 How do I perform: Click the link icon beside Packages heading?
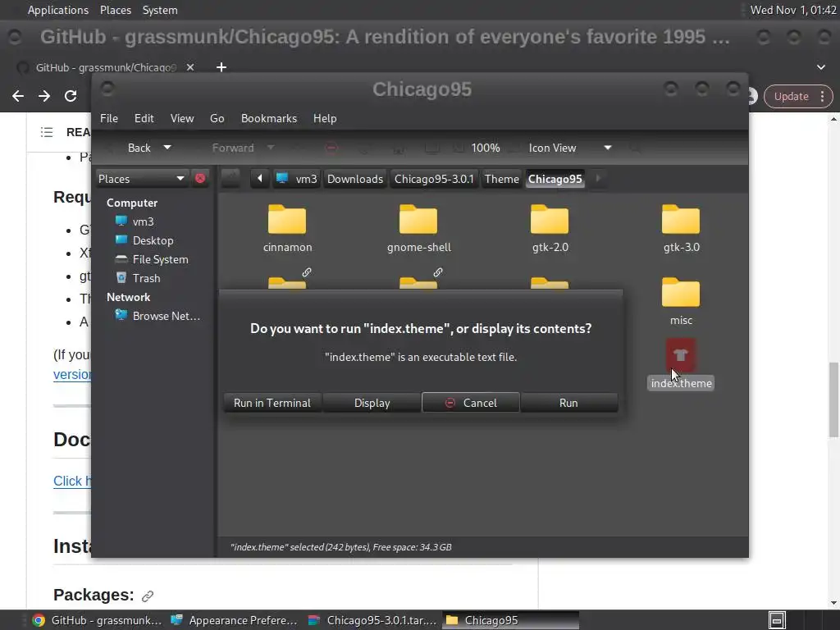[x=148, y=596]
